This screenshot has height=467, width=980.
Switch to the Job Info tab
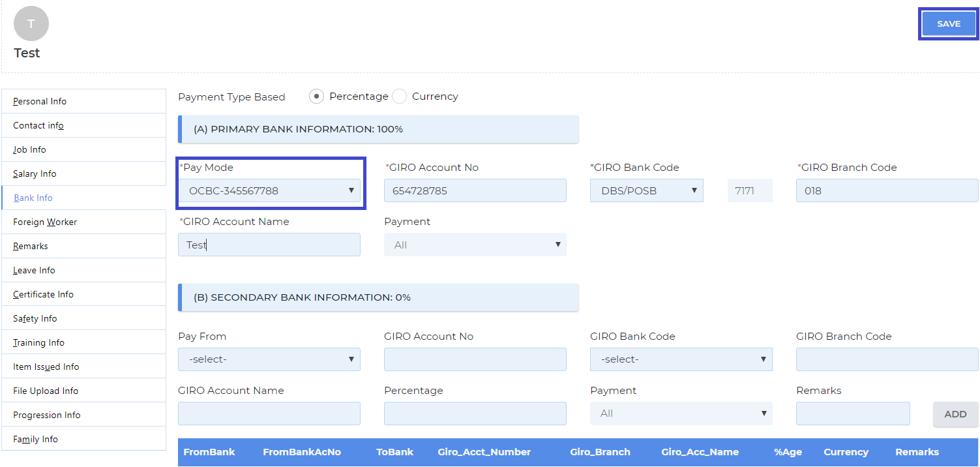click(x=83, y=149)
